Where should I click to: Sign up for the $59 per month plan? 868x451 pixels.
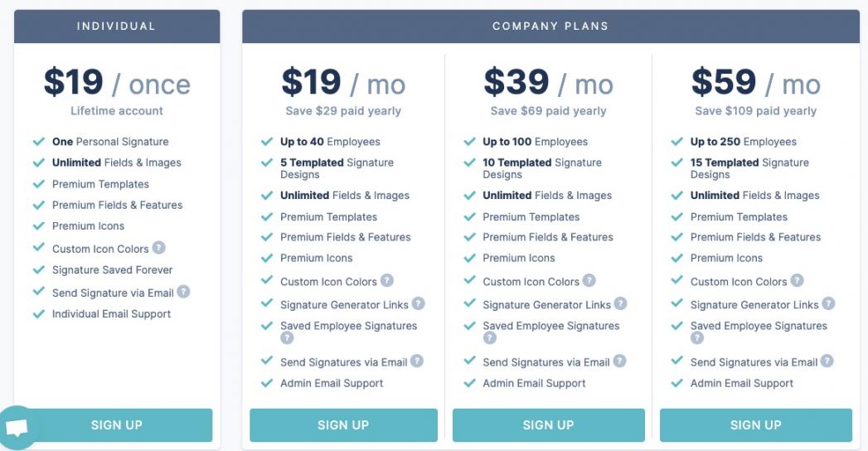(x=755, y=425)
